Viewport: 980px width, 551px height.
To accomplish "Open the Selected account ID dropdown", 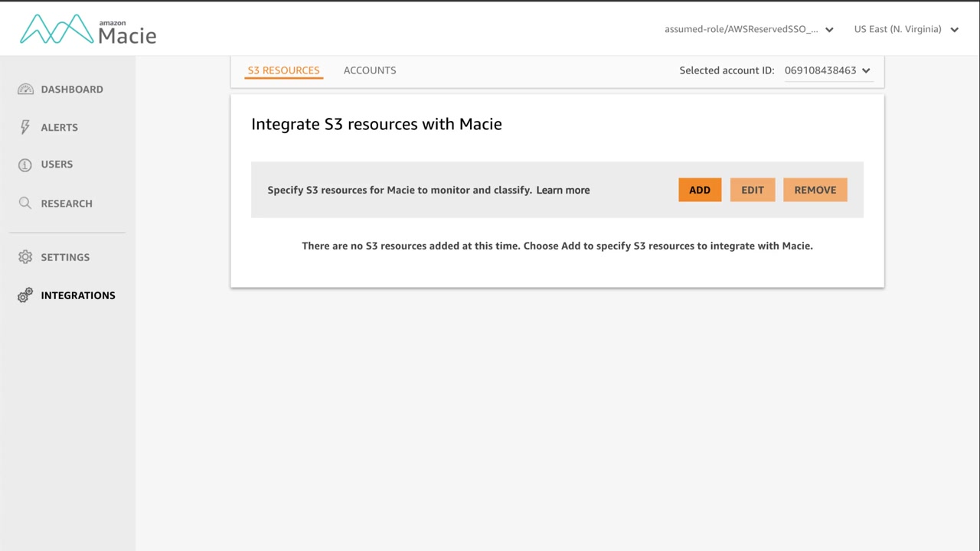I will [x=828, y=70].
